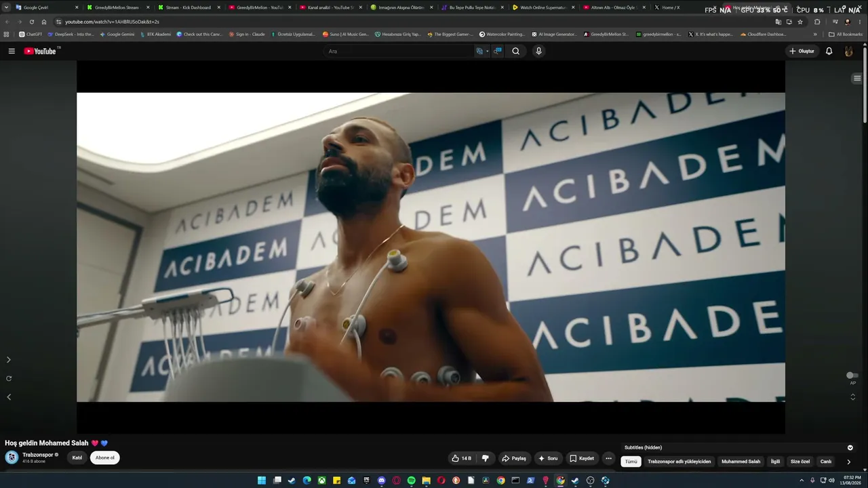
Task: Save the video with Kaydet
Action: pyautogui.click(x=581, y=458)
